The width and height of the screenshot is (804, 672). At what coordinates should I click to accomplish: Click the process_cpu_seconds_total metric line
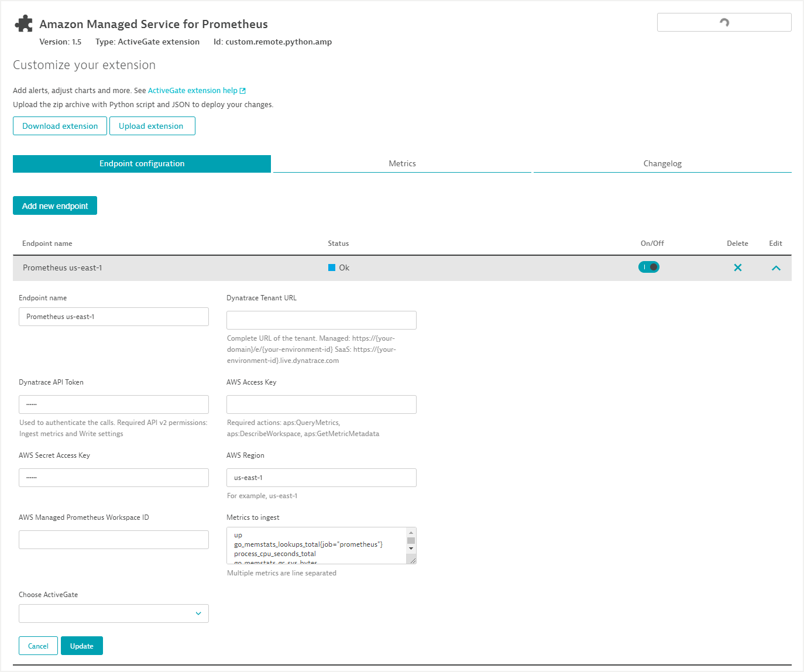[x=275, y=554]
